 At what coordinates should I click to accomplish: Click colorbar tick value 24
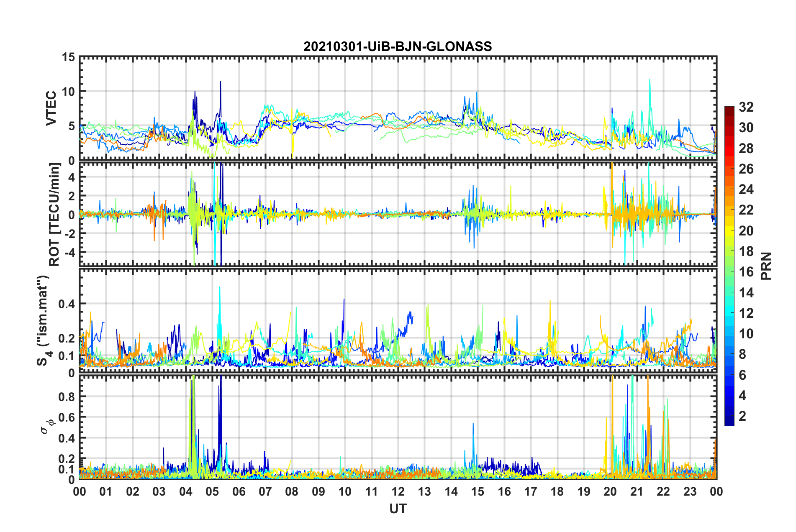point(746,189)
